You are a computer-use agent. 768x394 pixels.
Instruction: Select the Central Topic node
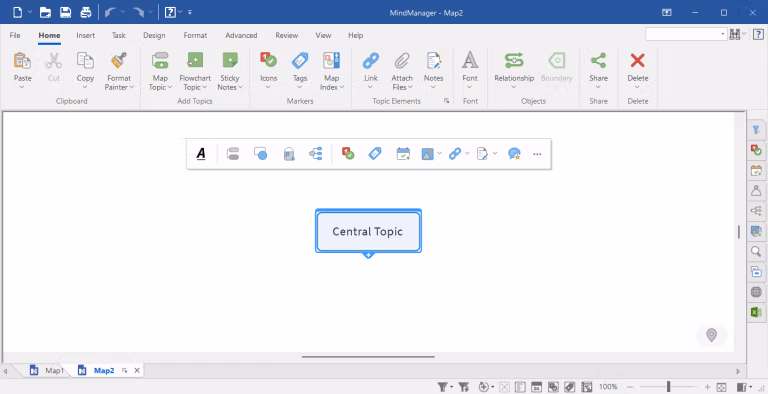pos(368,231)
